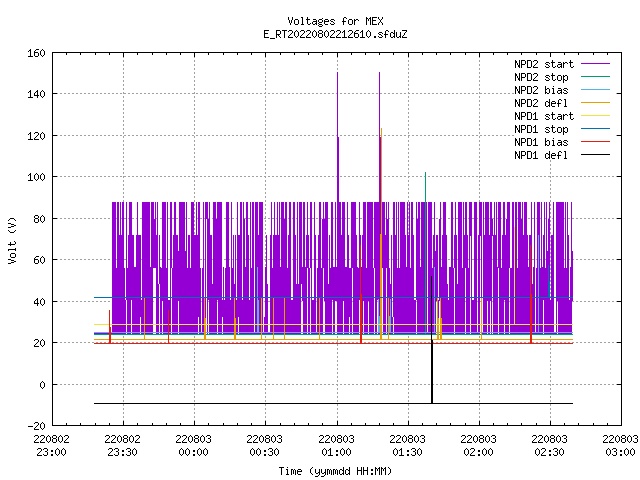Click the green NPD2 stop legend line
This screenshot has width=640, height=480.
click(x=596, y=77)
